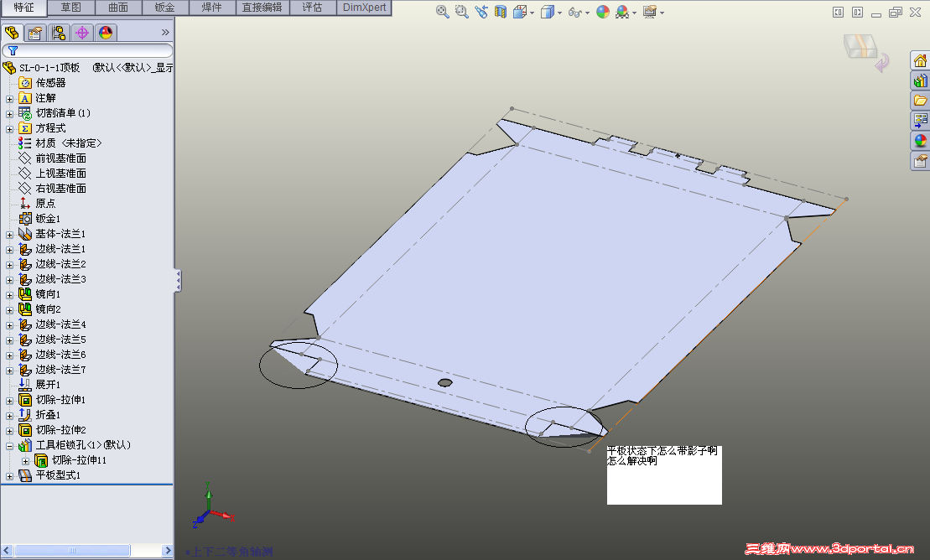
Task: Select the 边线-法兰5 feature
Action: click(x=60, y=340)
